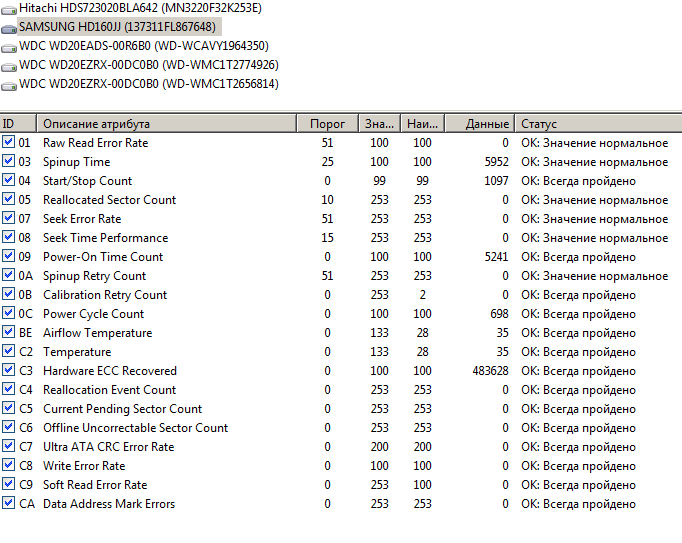Select WDC WD20EZRX drive WD-WMC1T2656814
The height and width of the screenshot is (543, 682).
[149, 84]
